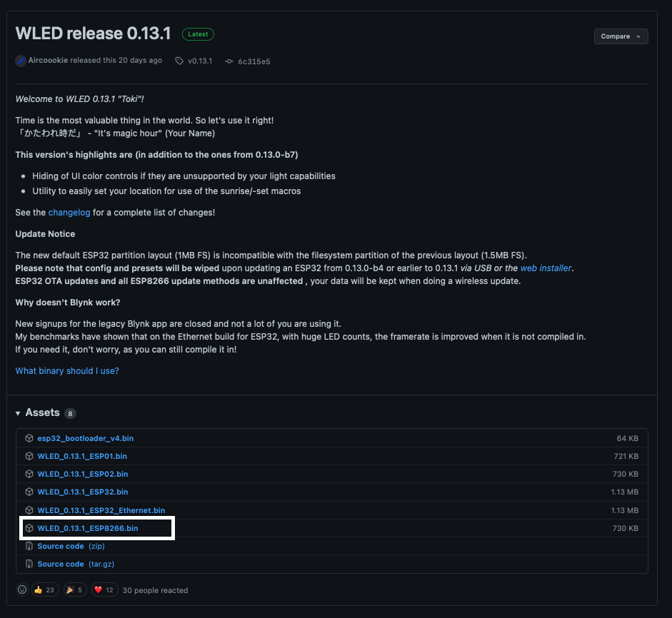Click package icon next to esp32_bootloader_v4.bin

point(29,438)
